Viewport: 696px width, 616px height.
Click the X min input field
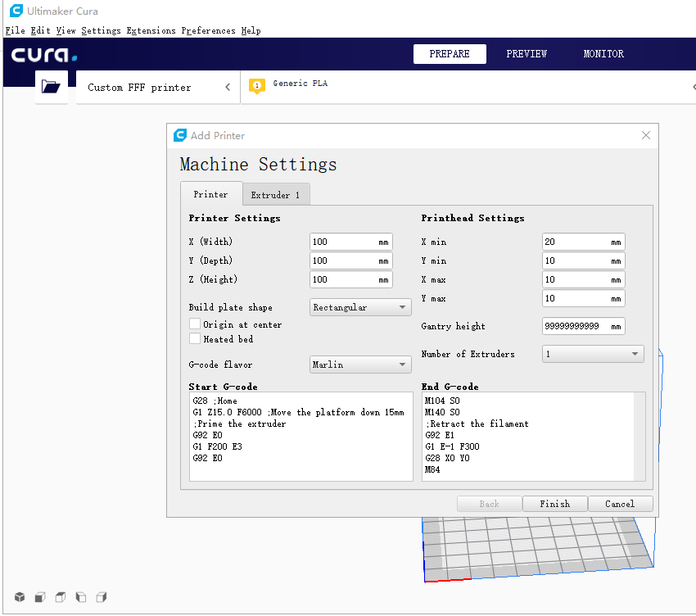[583, 242]
